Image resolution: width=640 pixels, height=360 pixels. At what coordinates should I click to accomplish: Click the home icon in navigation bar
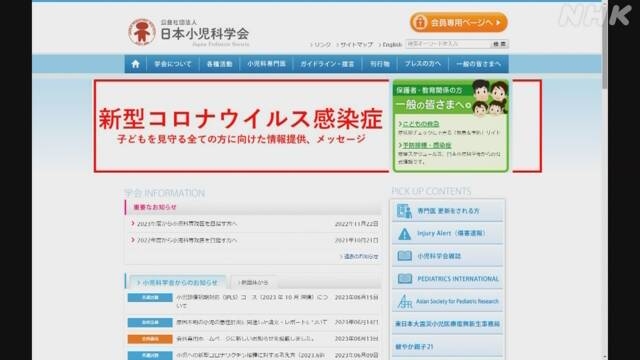click(x=136, y=64)
